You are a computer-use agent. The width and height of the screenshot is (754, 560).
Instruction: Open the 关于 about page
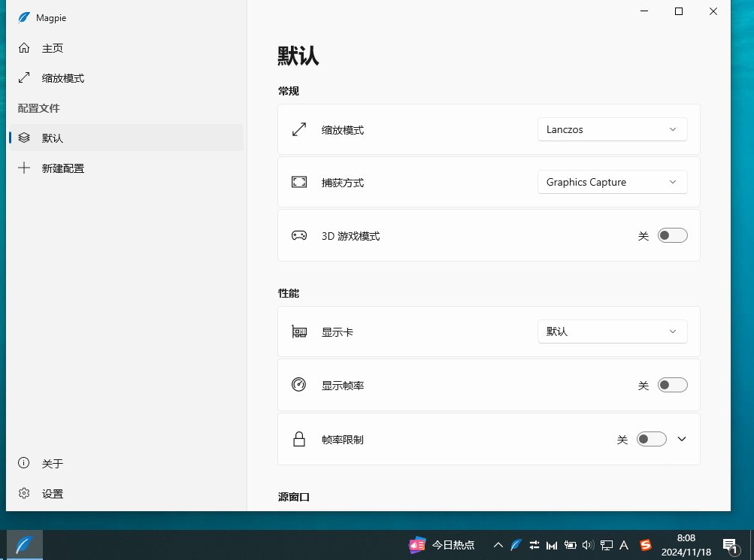click(126, 463)
